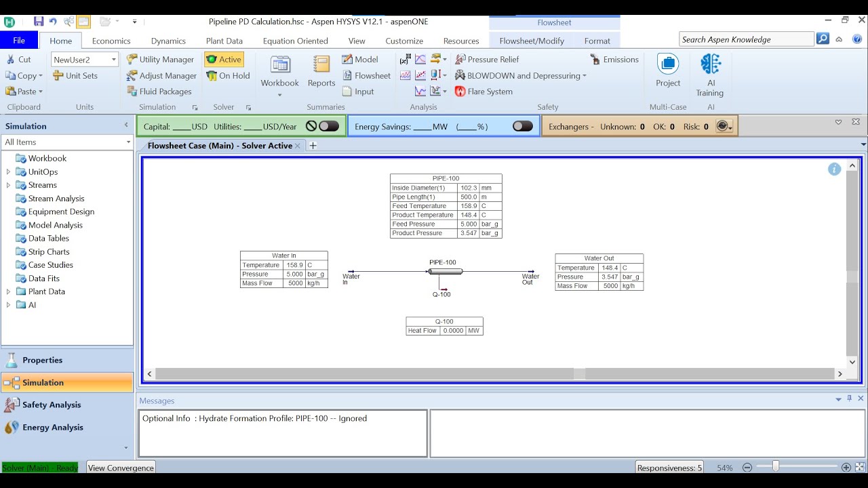868x488 pixels.
Task: Show flowsheet info with the blue 'i' icon
Action: (x=834, y=169)
